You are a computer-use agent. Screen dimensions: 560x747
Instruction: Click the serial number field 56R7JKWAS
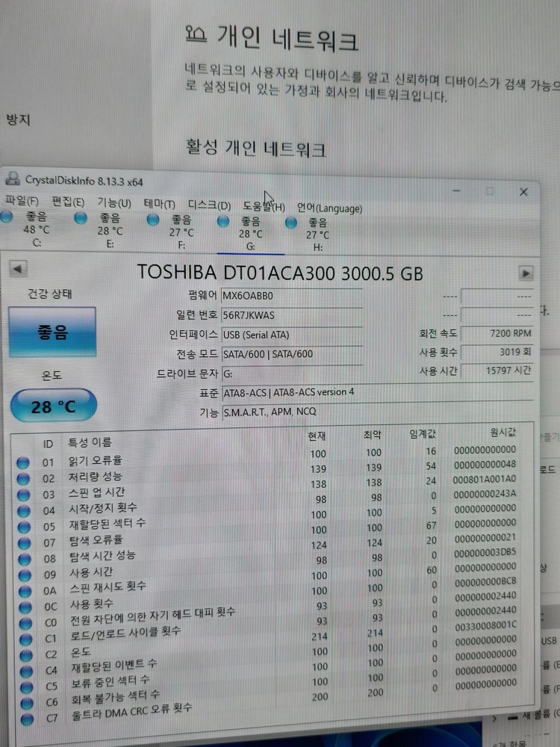292,315
